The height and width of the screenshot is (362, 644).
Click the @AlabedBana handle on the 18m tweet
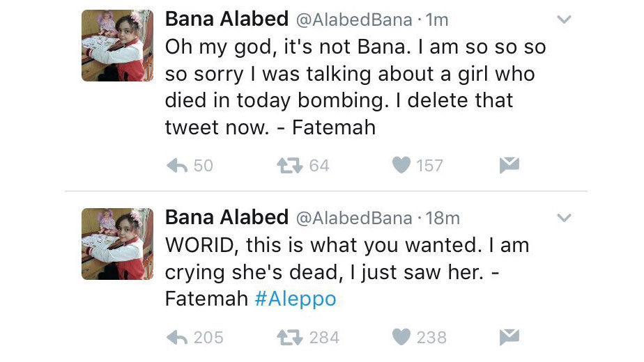(x=355, y=218)
